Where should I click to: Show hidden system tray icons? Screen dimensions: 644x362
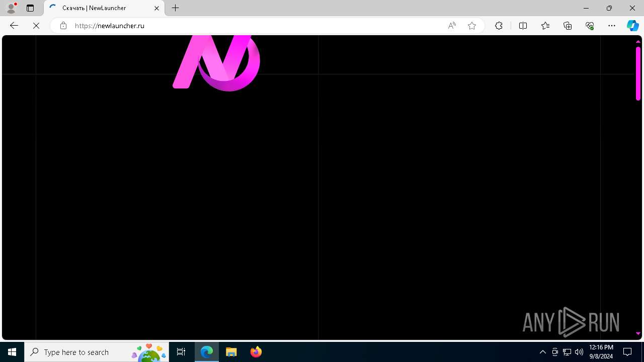[x=543, y=352]
